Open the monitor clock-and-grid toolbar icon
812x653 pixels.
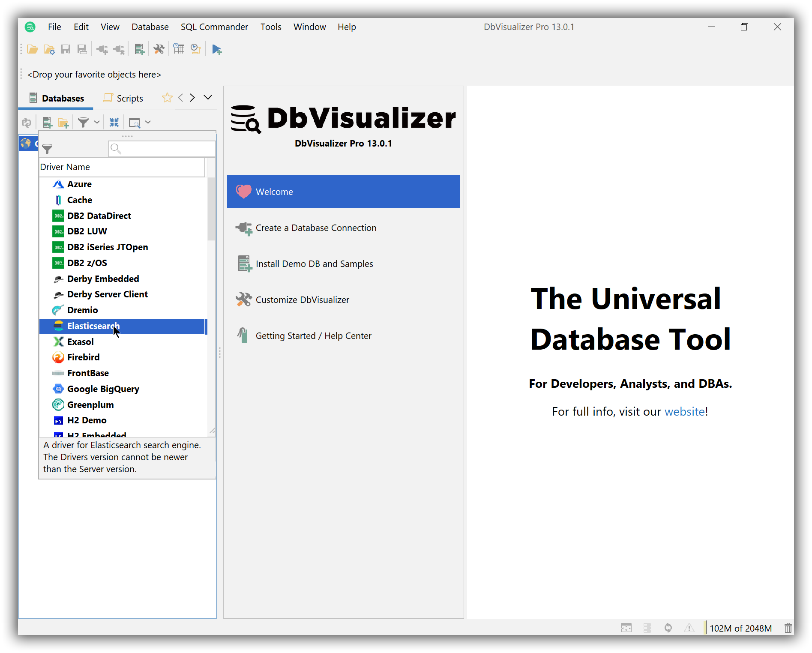pos(179,49)
